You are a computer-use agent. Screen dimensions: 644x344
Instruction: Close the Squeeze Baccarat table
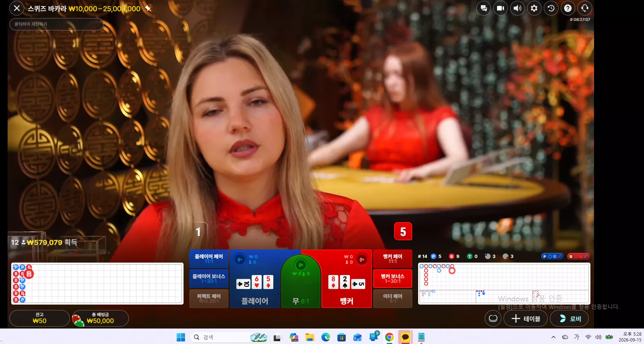pyautogui.click(x=17, y=8)
